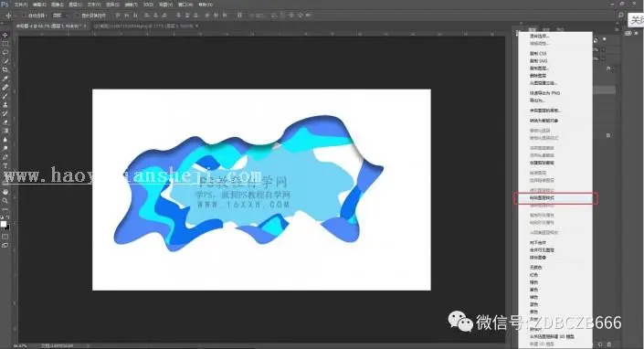Open the Layer (图层) menu in the menu bar
Image resolution: width=644 pixels, height=349 pixels.
tap(75, 5)
